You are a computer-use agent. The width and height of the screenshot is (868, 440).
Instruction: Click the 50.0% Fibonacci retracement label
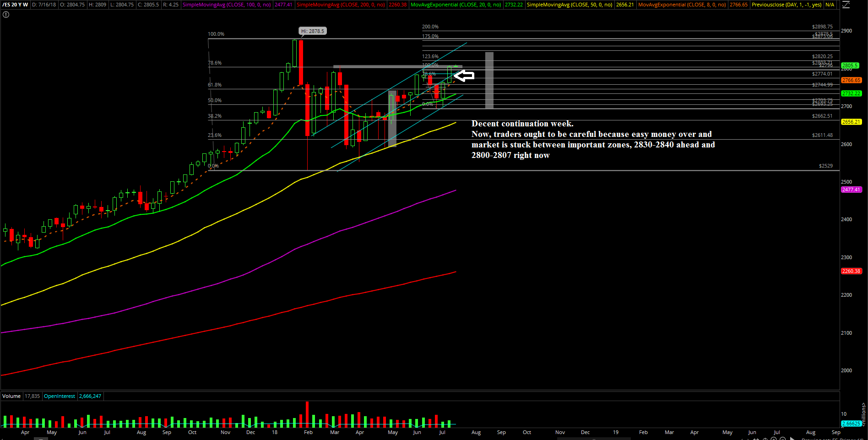pyautogui.click(x=215, y=100)
